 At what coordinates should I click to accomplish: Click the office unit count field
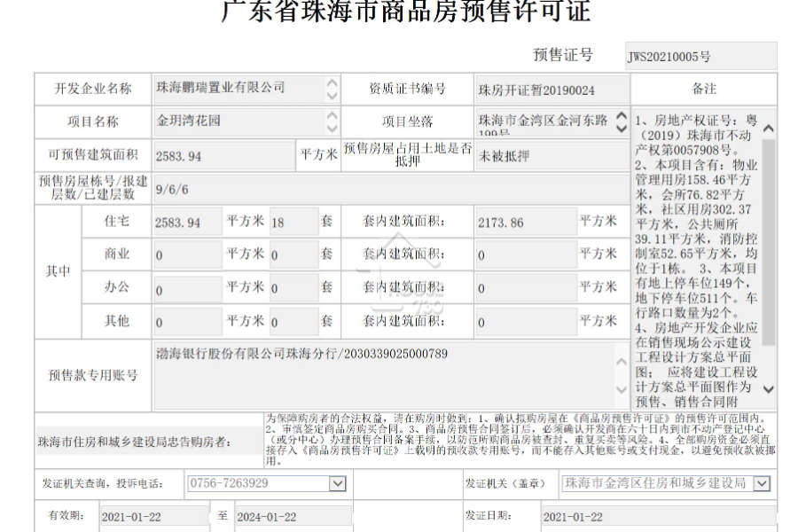click(x=293, y=288)
